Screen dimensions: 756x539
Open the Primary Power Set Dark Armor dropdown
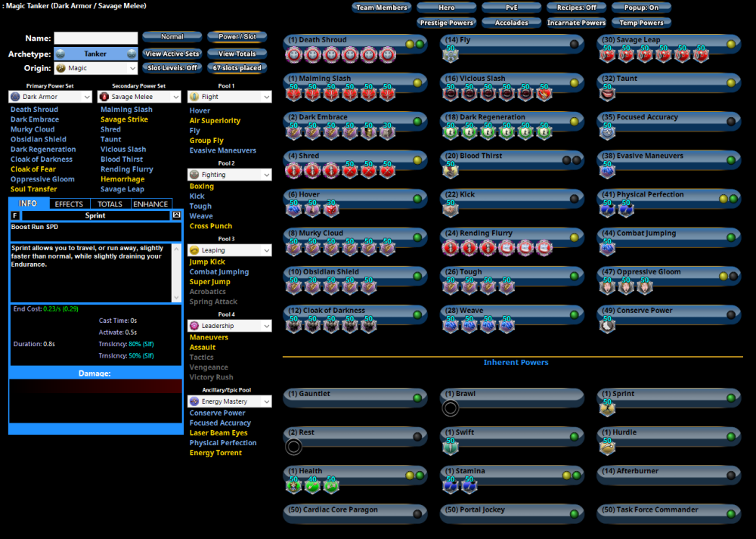pos(51,97)
